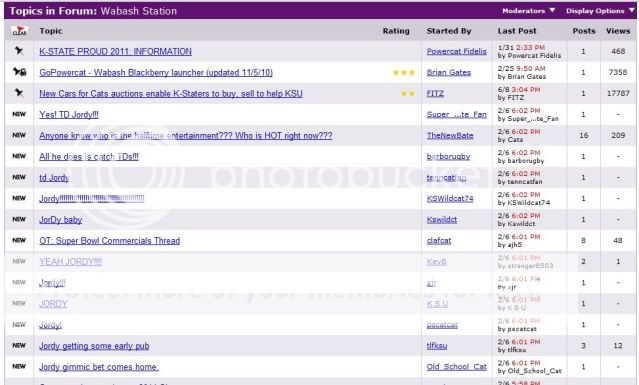The height and width of the screenshot is (385, 639).
Task: Click pin icon beside K-STATE PROUD 2011 topic
Action: click(19, 51)
